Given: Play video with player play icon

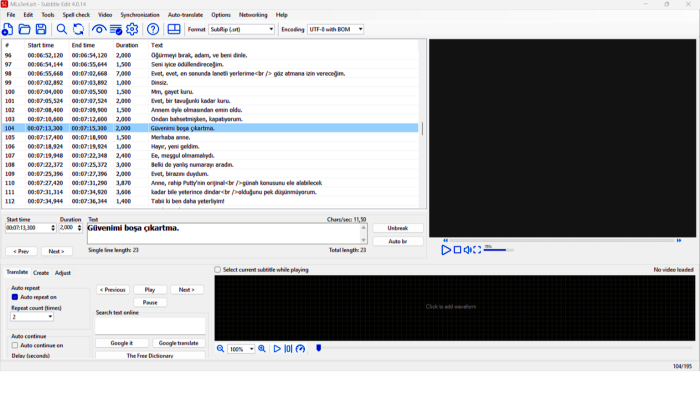Looking at the screenshot, I should (446, 250).
